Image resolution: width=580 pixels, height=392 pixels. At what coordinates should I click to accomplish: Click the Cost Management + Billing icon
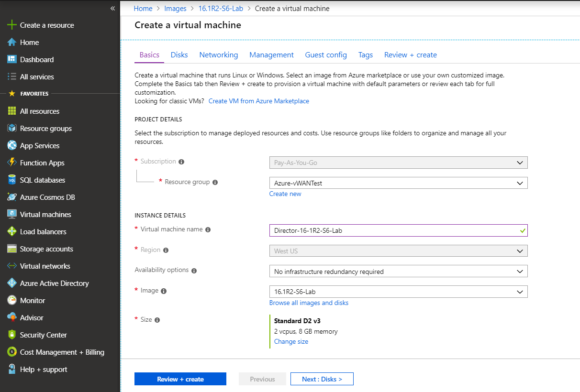click(12, 352)
